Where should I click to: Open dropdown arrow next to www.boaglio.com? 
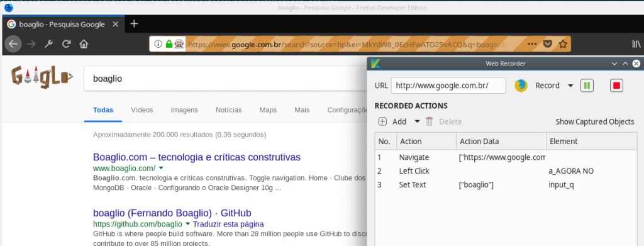coord(161,168)
